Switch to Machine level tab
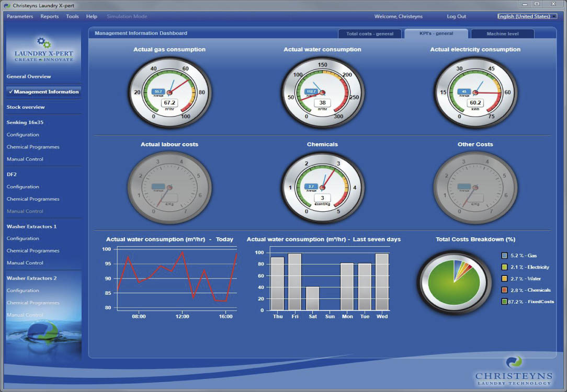 [x=503, y=33]
